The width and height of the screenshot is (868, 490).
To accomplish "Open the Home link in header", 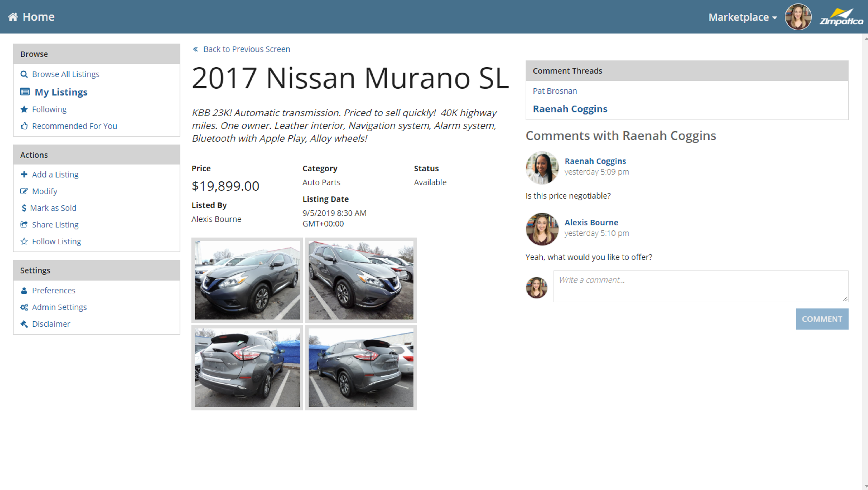I will [38, 17].
